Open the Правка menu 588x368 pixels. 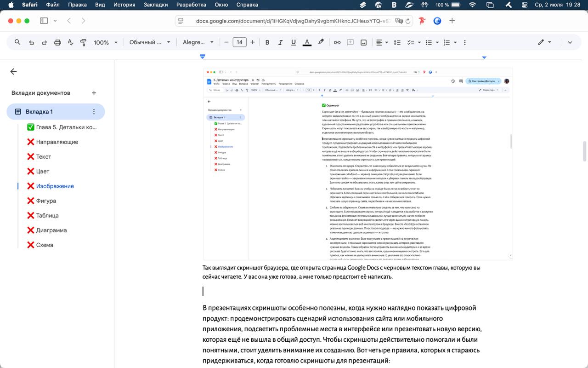tap(77, 5)
